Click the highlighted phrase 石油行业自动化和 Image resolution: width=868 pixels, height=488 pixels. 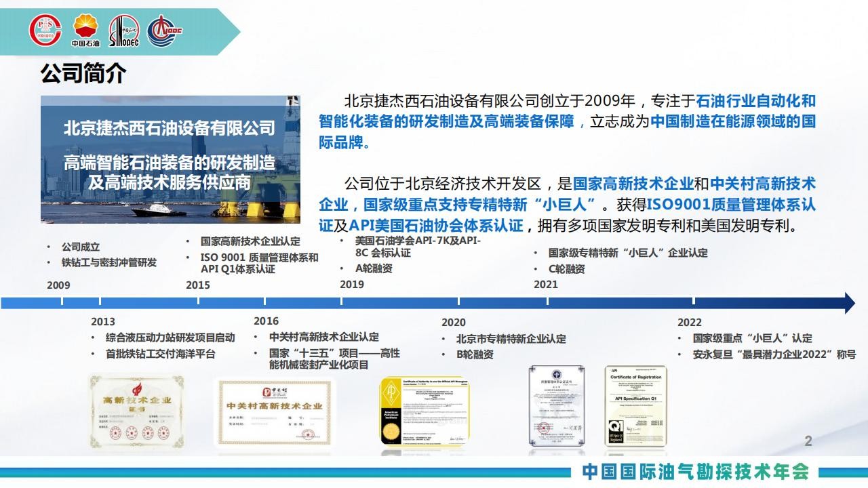pyautogui.click(x=756, y=102)
